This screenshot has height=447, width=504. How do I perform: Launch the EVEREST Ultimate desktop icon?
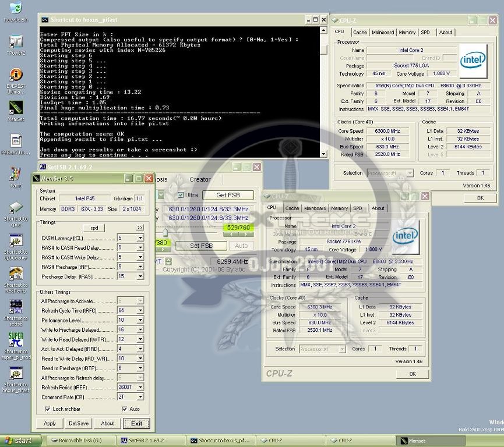pyautogui.click(x=15, y=74)
